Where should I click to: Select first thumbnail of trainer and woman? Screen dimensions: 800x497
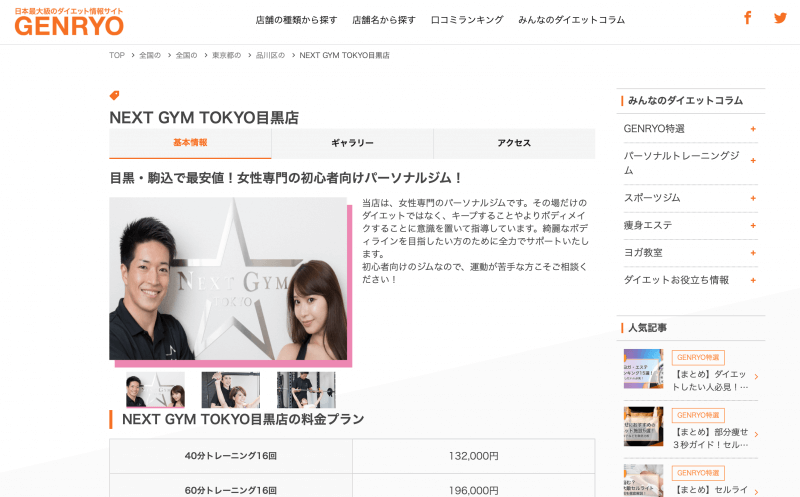[155, 389]
